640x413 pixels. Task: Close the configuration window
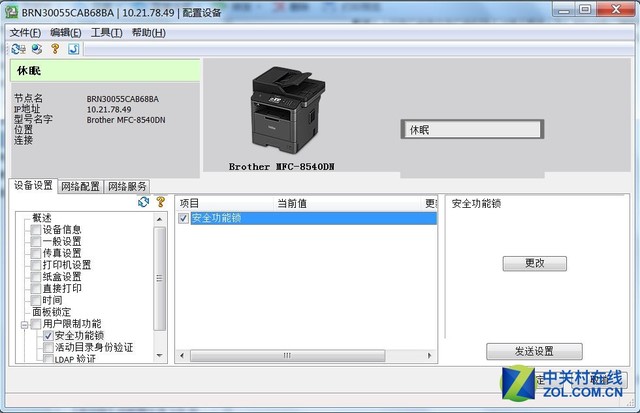tap(616, 10)
